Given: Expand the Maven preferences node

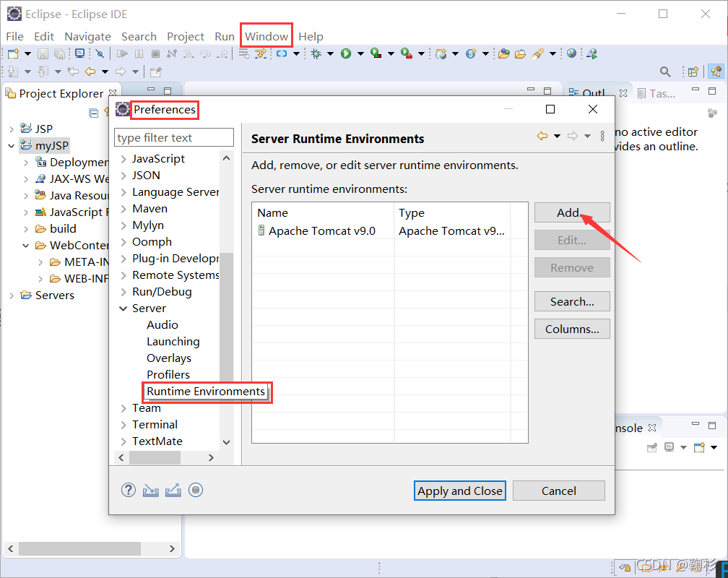Looking at the screenshot, I should click(123, 209).
